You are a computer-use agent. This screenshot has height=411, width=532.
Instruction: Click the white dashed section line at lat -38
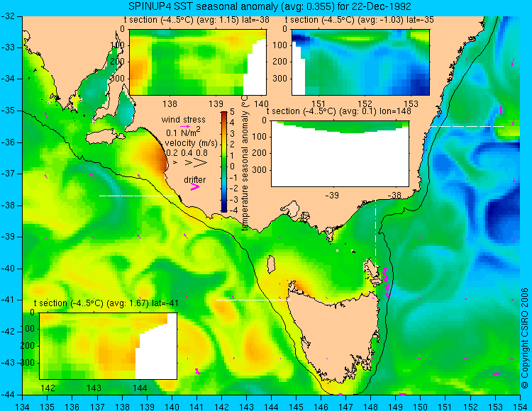[x=136, y=196]
